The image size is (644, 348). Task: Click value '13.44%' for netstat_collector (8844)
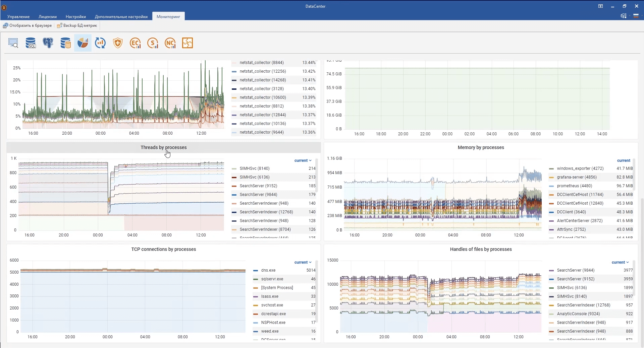pos(309,63)
